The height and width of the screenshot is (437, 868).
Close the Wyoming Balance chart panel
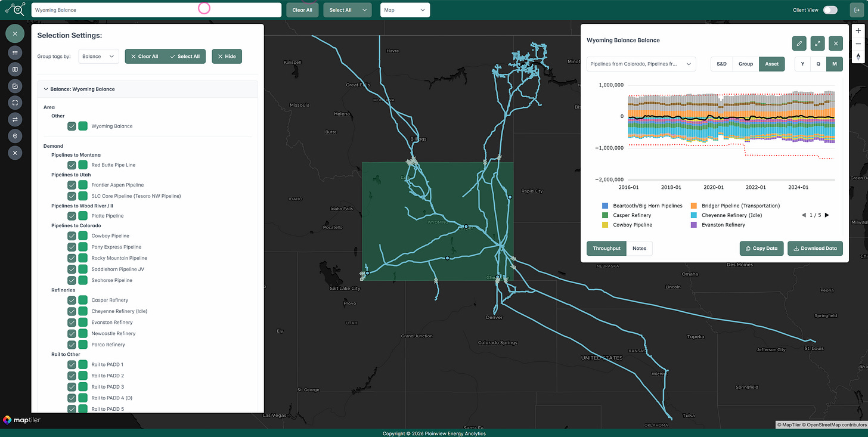(x=836, y=43)
